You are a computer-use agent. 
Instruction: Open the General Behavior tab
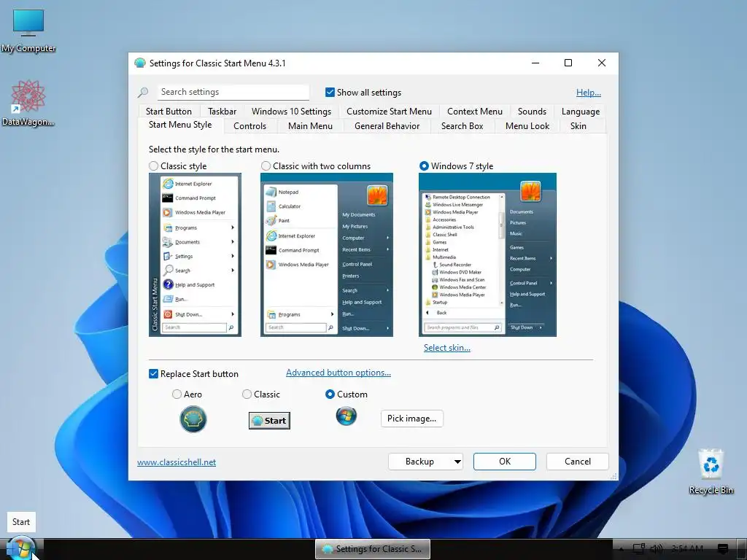[387, 125]
